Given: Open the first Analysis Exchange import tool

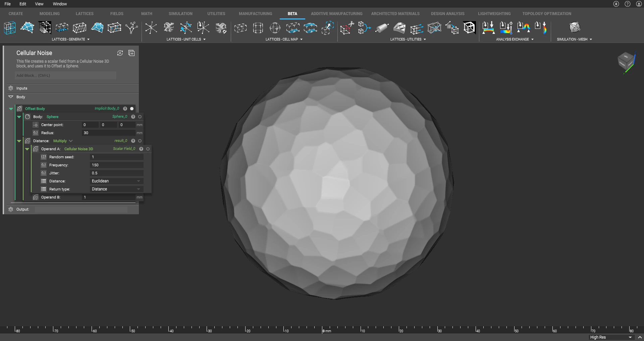Looking at the screenshot, I should pos(488,27).
